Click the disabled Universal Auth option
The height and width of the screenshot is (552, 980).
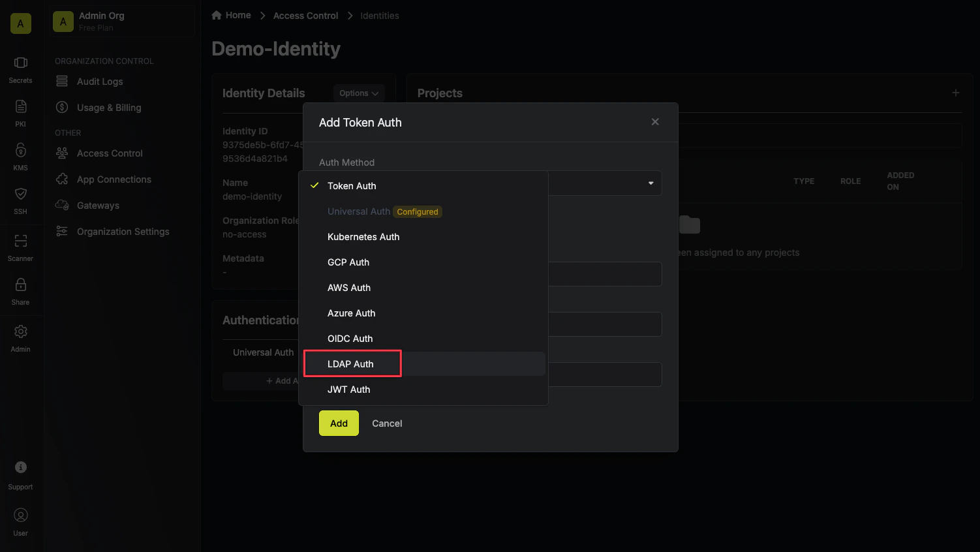[x=423, y=211]
